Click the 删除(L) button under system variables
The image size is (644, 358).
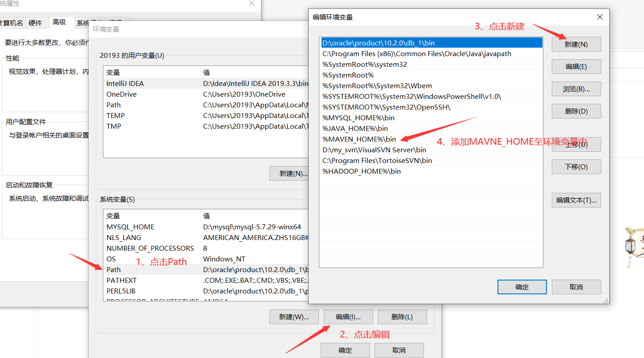(402, 317)
